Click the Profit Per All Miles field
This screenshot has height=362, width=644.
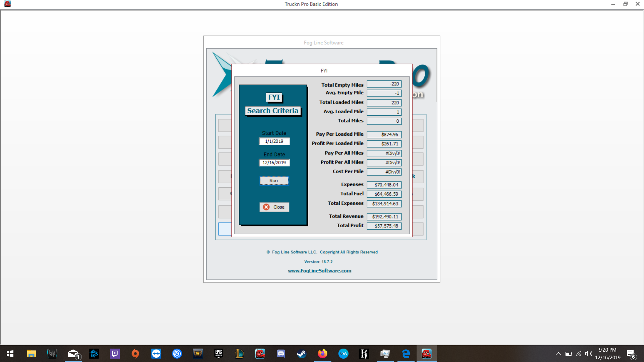384,163
